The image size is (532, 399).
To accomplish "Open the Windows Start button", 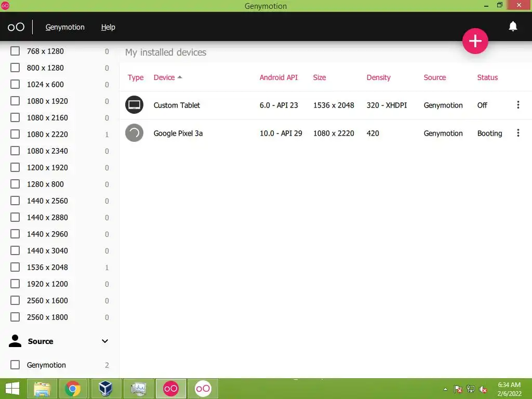I will pos(12,389).
